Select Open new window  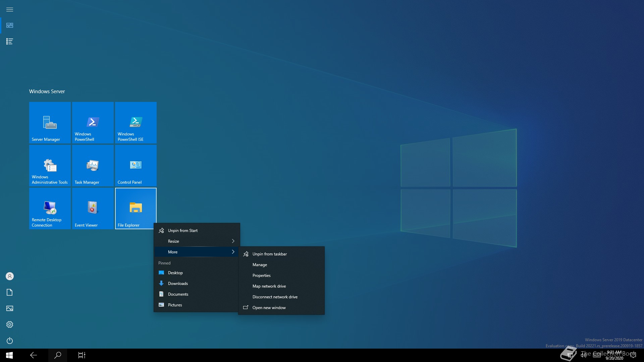(281, 308)
